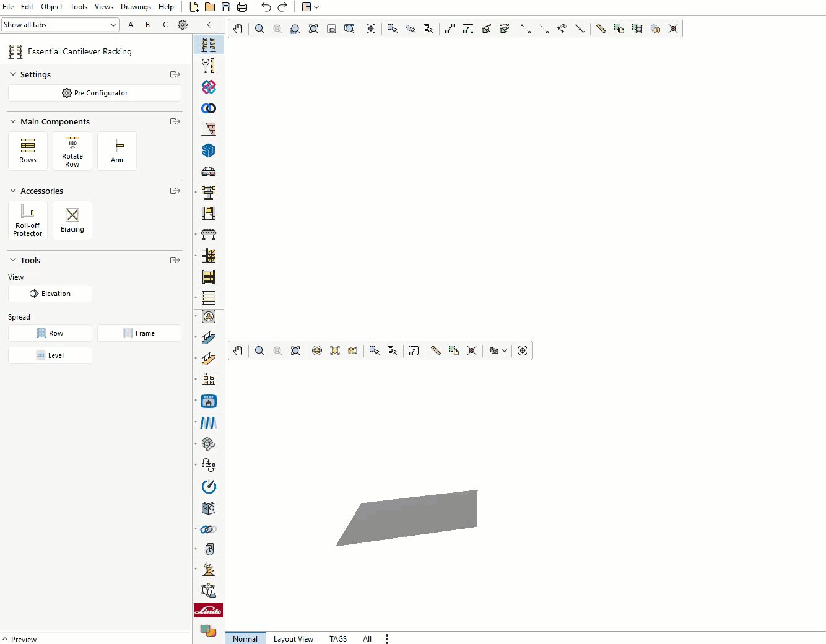
Task: Select the Normal view tab
Action: pyautogui.click(x=245, y=638)
